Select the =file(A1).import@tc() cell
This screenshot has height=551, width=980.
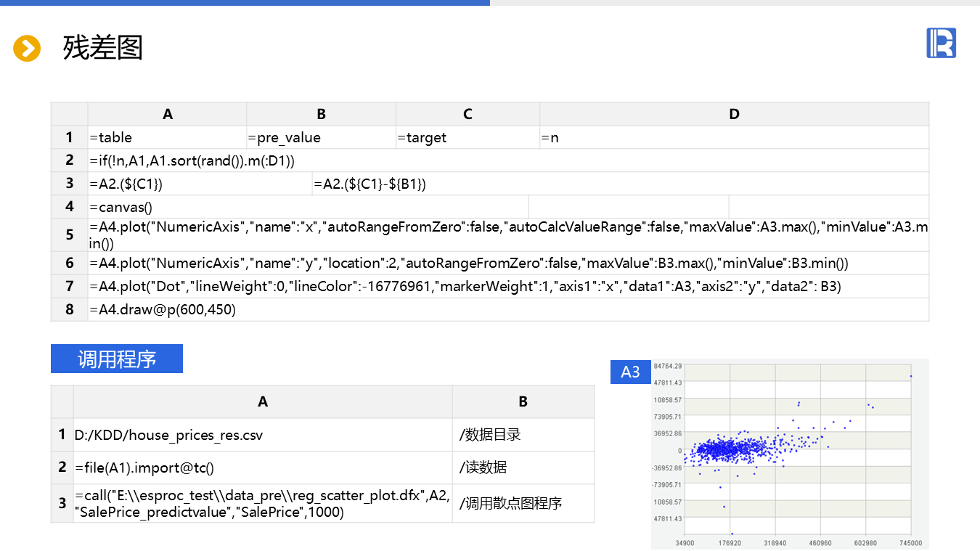point(262,468)
